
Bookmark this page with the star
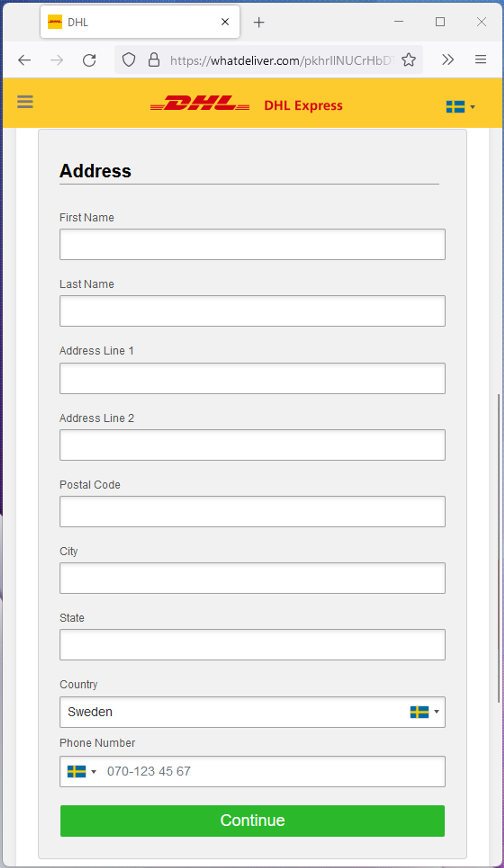(408, 60)
